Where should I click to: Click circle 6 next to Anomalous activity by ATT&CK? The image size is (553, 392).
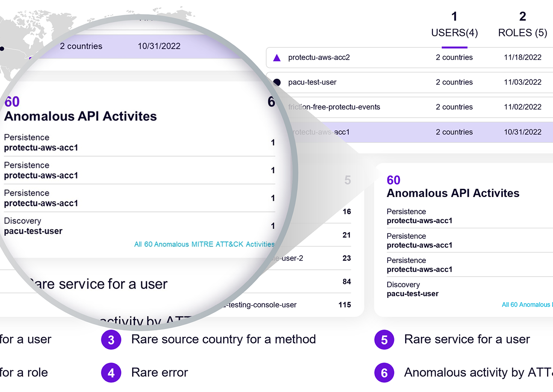click(384, 372)
